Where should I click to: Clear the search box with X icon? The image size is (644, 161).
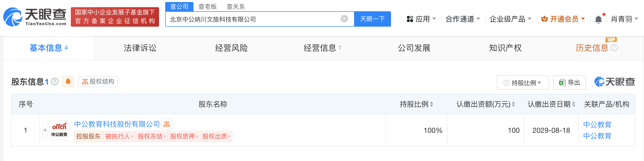point(344,19)
